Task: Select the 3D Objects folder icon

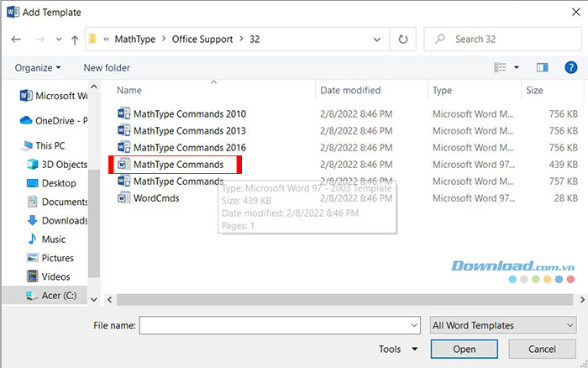Action: [x=32, y=164]
